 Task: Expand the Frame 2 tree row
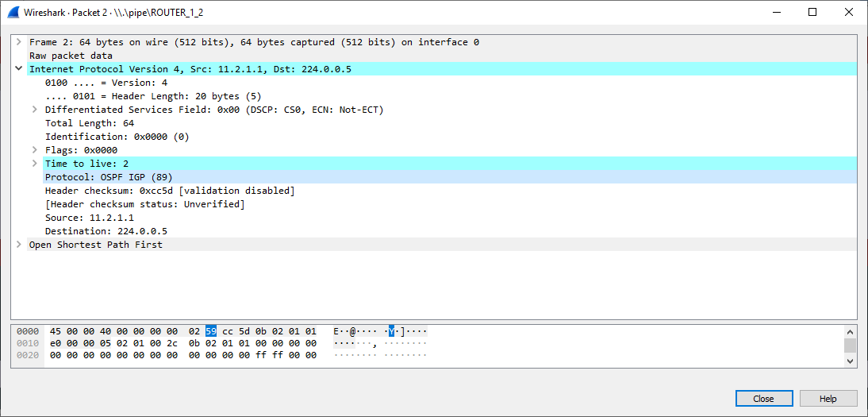click(x=19, y=42)
